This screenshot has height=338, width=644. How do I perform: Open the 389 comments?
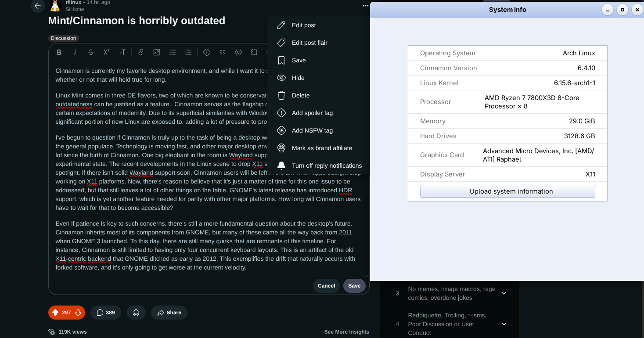[x=106, y=313]
